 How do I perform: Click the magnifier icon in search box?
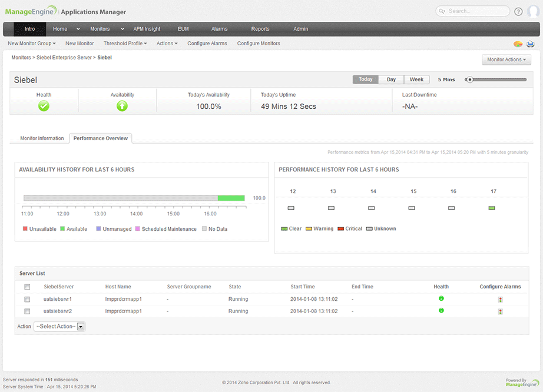442,11
